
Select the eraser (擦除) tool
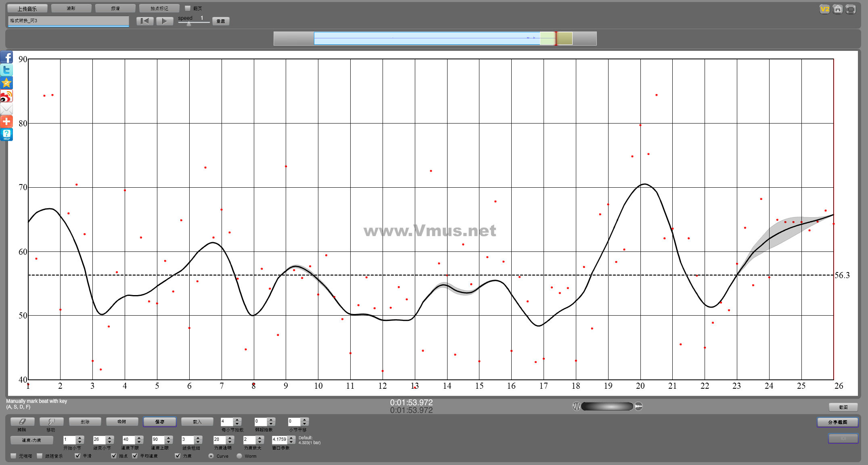tap(22, 422)
